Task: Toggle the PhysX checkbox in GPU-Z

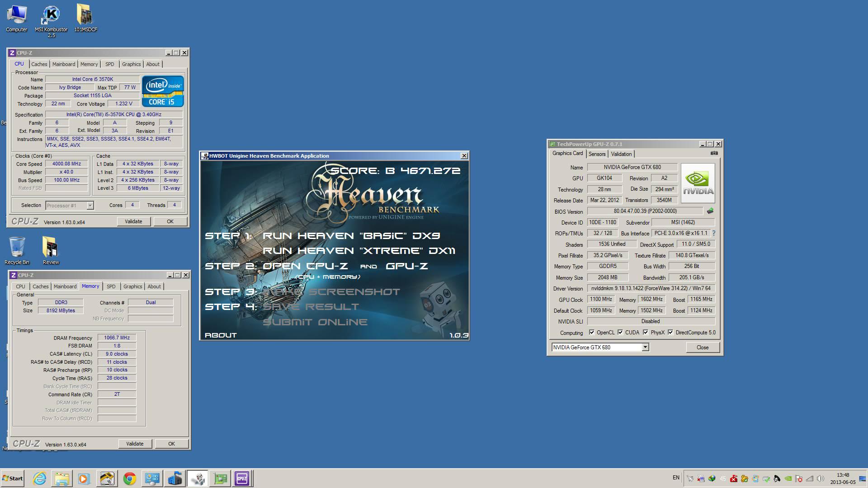Action: (x=646, y=332)
